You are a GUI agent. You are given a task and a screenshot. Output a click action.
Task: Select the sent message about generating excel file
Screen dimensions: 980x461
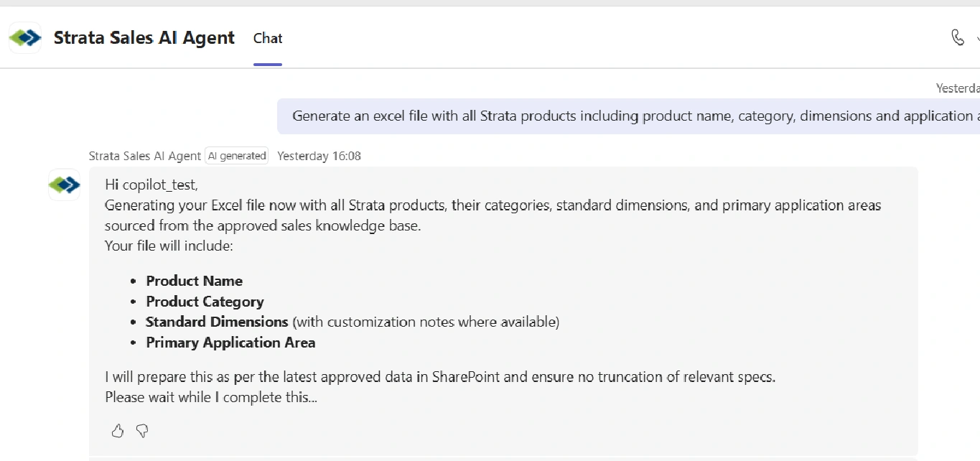pyautogui.click(x=629, y=116)
